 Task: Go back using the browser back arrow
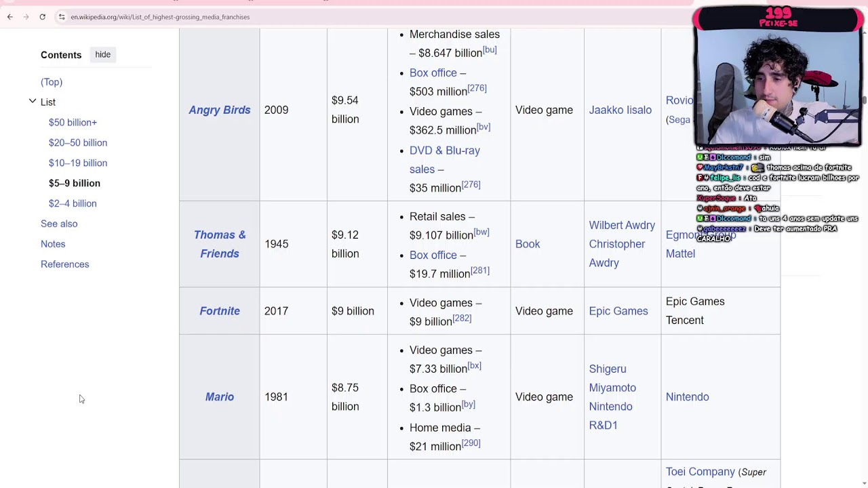coord(9,17)
